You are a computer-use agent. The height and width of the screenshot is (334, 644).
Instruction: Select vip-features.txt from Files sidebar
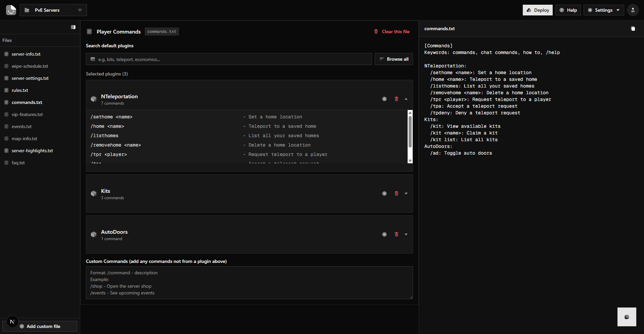click(27, 114)
